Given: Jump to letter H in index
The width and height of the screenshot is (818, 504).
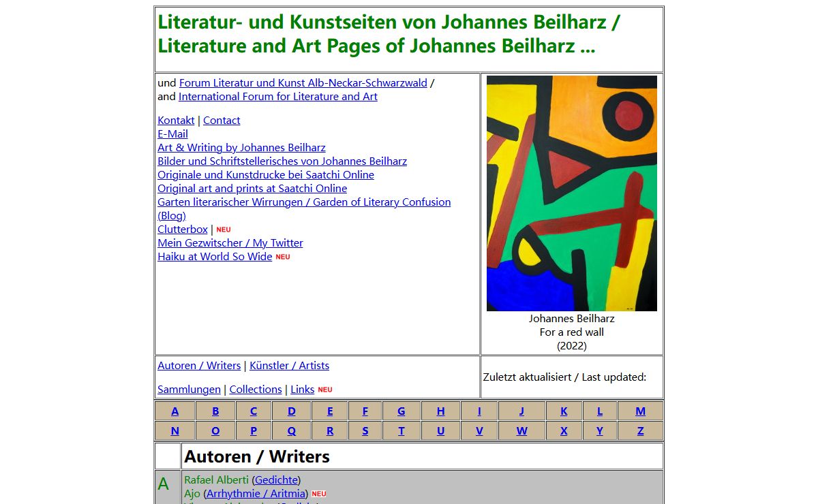Looking at the screenshot, I should (441, 411).
